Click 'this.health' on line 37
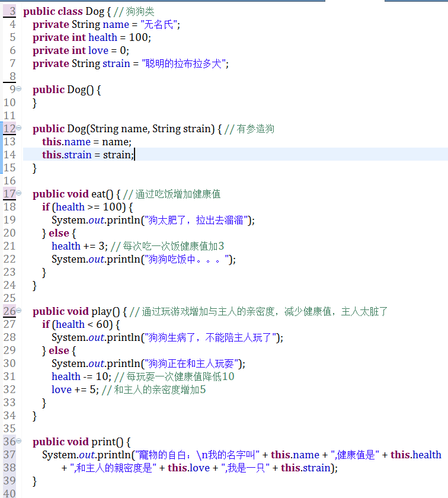448x498 pixels. (x=416, y=455)
